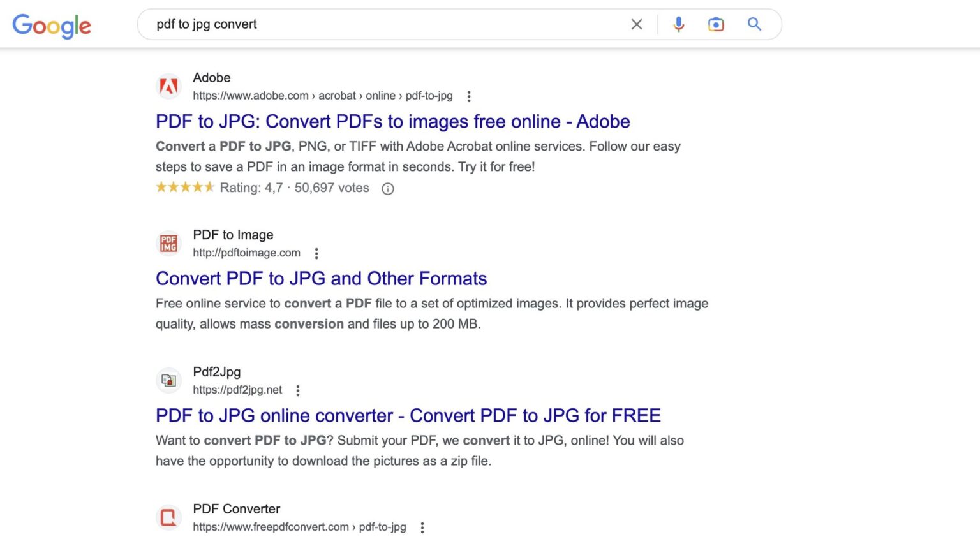
Task: Click the pdf to jpg convert search field
Action: tap(383, 24)
